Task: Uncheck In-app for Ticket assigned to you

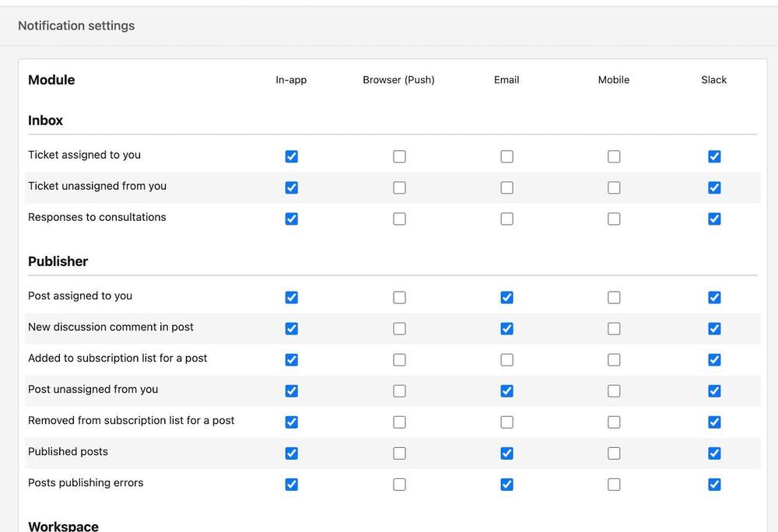Action: pos(292,156)
